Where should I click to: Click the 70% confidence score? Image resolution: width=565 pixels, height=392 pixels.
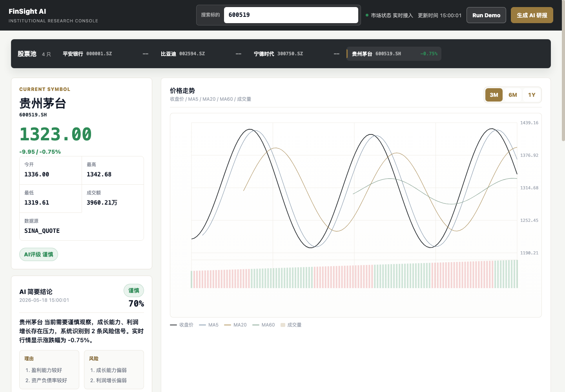point(136,304)
